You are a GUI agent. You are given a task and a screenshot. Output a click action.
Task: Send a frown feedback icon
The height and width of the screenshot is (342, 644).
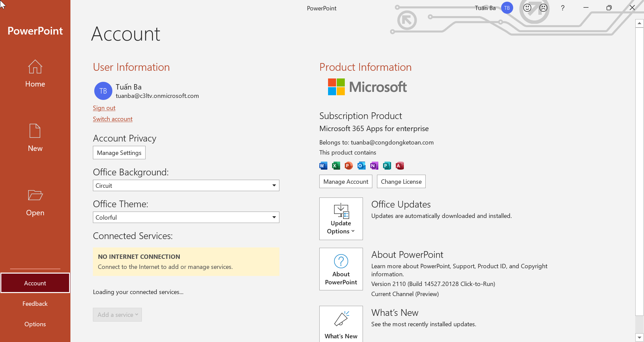pyautogui.click(x=543, y=8)
